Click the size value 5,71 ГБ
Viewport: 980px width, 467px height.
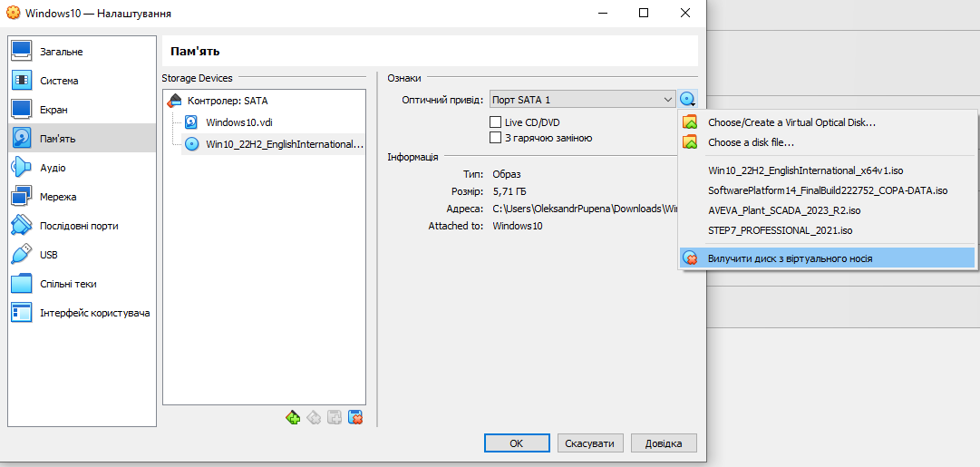point(509,191)
